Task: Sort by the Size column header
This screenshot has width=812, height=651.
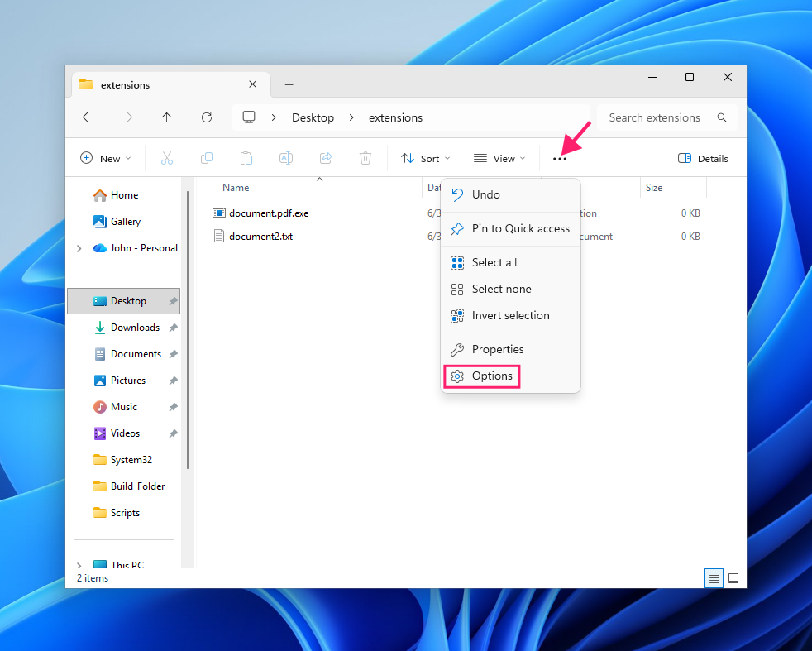Action: pyautogui.click(x=654, y=188)
